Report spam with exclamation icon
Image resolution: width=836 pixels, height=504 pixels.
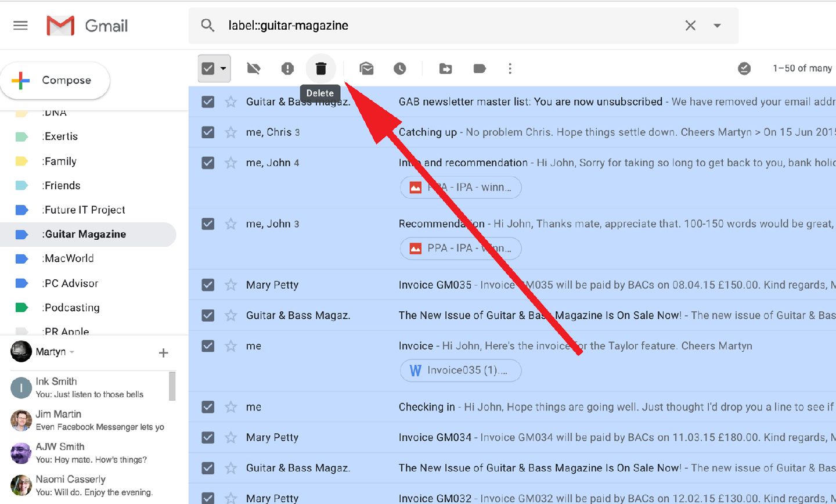pyautogui.click(x=287, y=69)
